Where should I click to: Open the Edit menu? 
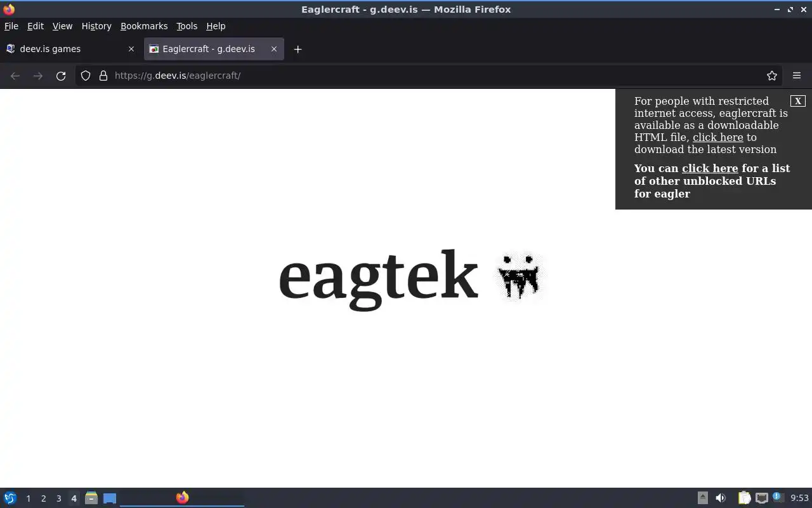click(x=36, y=26)
